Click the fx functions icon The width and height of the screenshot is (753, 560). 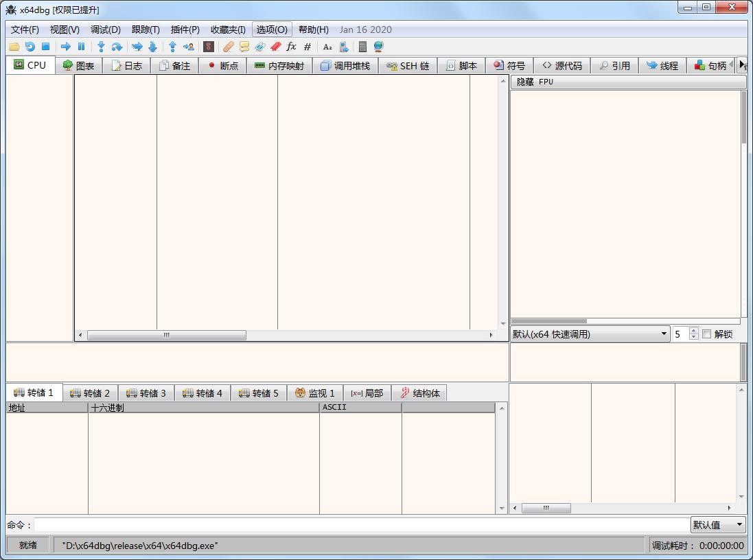click(291, 47)
